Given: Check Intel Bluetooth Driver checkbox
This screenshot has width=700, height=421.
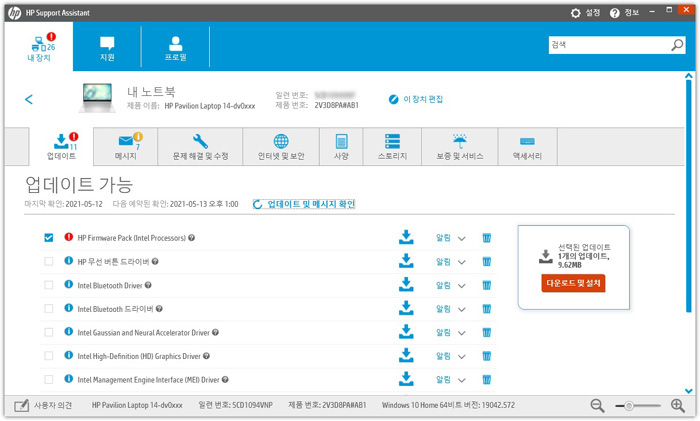Looking at the screenshot, I should pos(49,285).
